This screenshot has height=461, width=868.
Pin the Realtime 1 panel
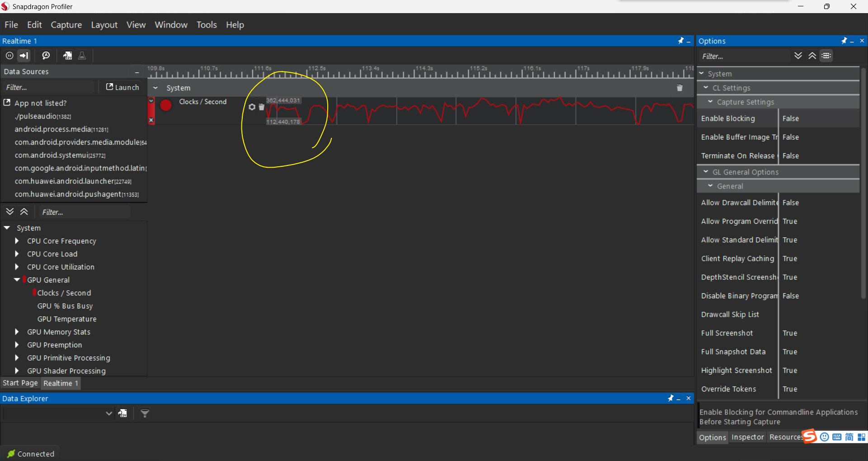tap(681, 41)
